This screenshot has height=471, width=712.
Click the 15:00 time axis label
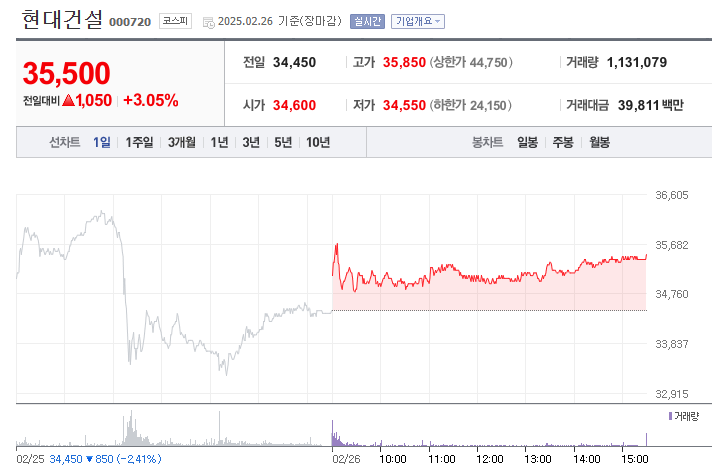pyautogui.click(x=635, y=459)
